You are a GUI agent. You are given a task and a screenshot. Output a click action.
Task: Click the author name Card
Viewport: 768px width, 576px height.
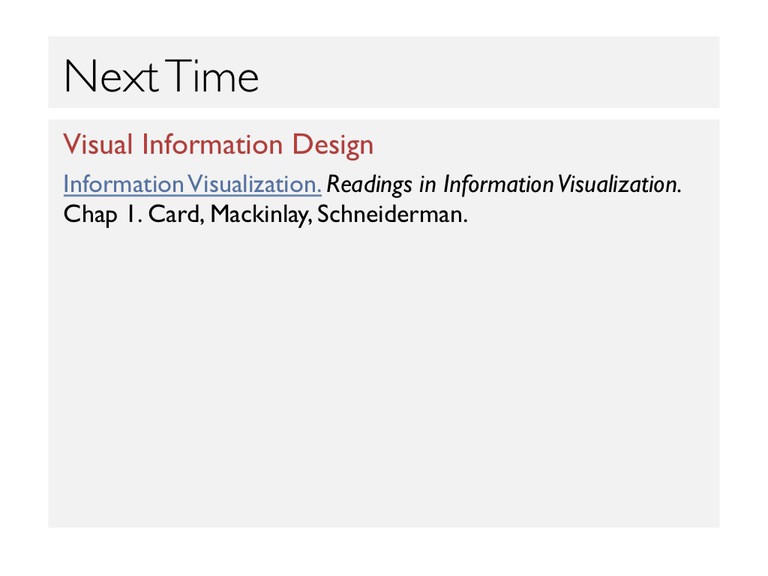click(x=176, y=215)
